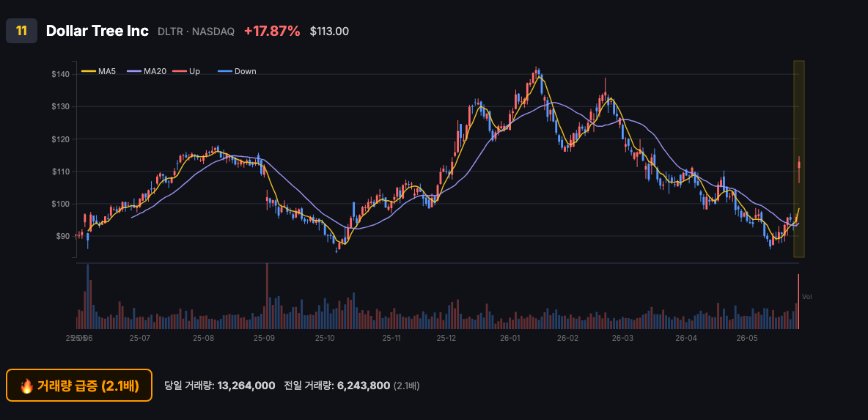Image resolution: width=868 pixels, height=420 pixels.
Task: Click the 25-07 date axis label
Action: coord(139,338)
